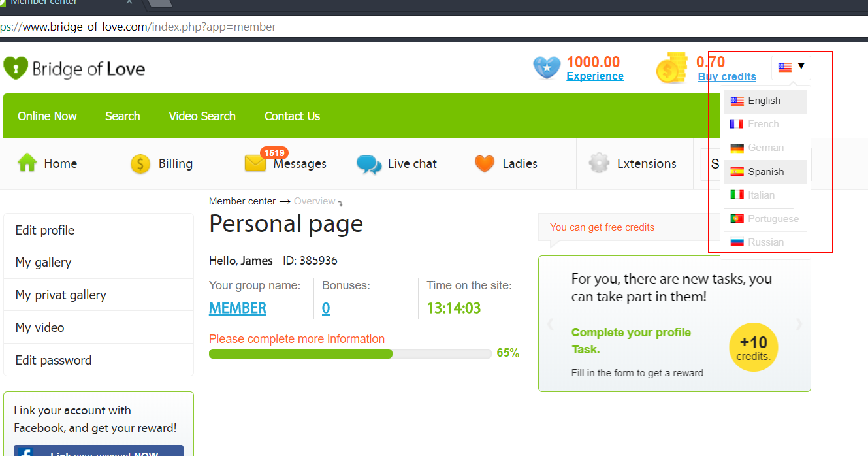
Task: Click the 1000.00 experience value
Action: click(593, 62)
